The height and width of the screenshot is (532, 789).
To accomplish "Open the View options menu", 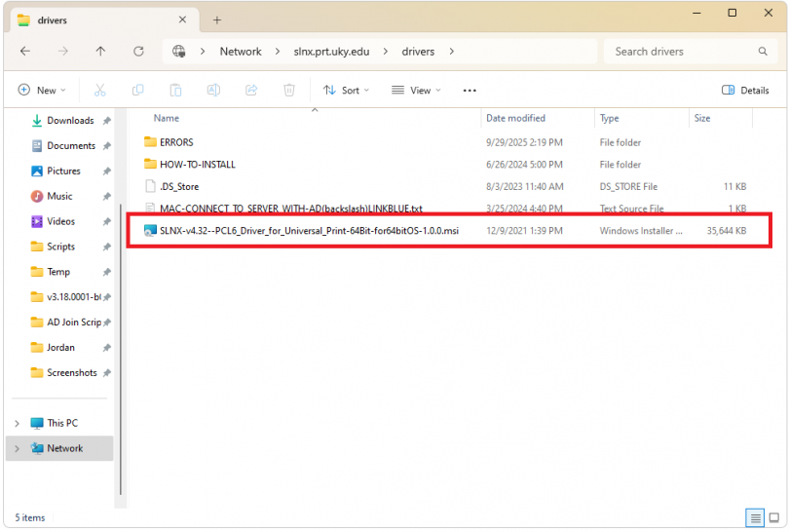I will click(x=416, y=91).
